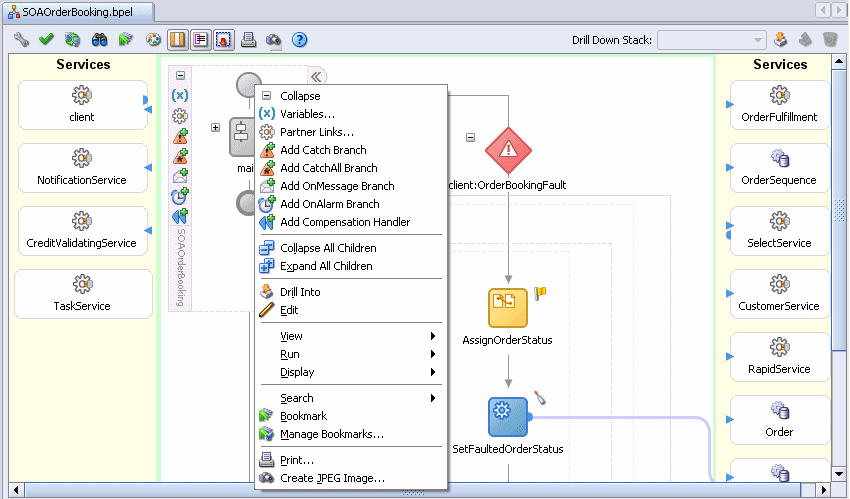Click the CreditValidatingService partner link
This screenshot has height=499, width=850.
(x=82, y=231)
